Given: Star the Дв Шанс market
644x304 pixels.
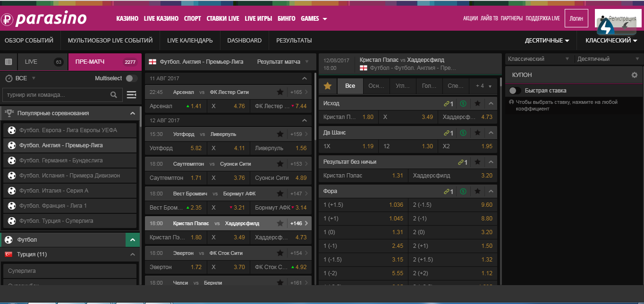Looking at the screenshot, I should 478,133.
